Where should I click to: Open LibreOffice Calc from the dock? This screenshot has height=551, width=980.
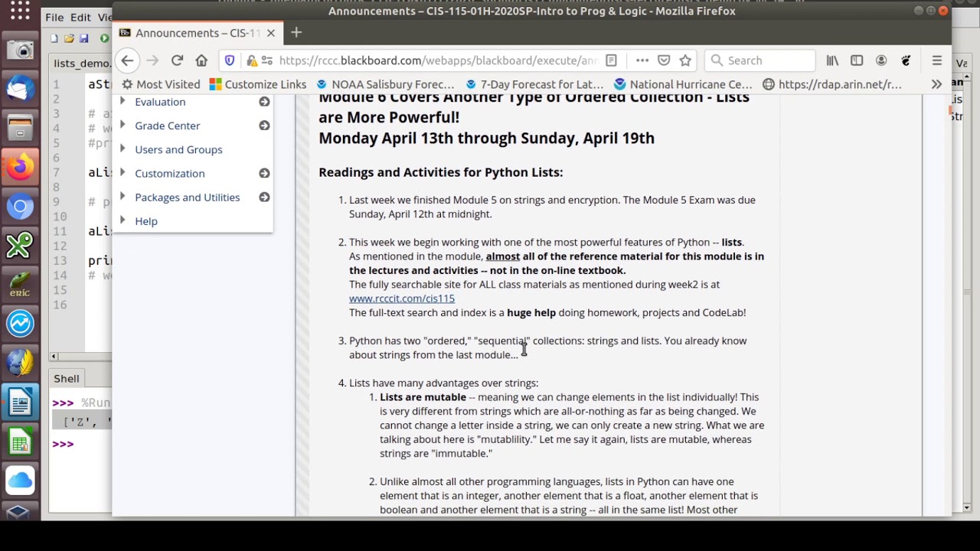(20, 442)
